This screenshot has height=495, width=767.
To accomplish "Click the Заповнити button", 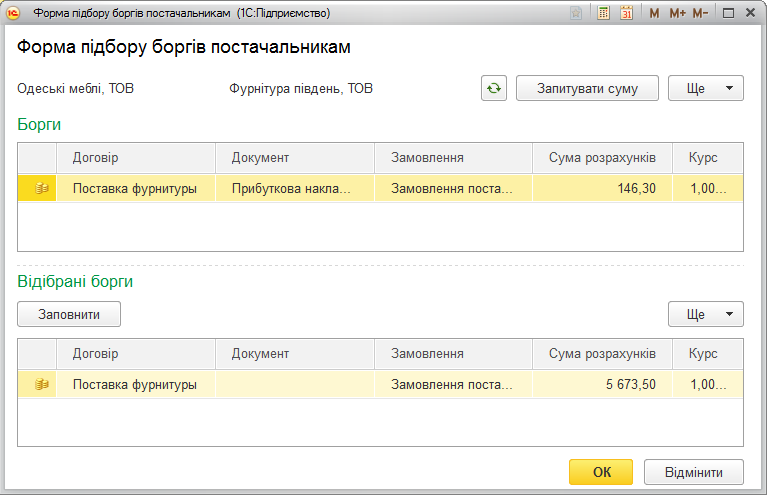I will coord(69,314).
